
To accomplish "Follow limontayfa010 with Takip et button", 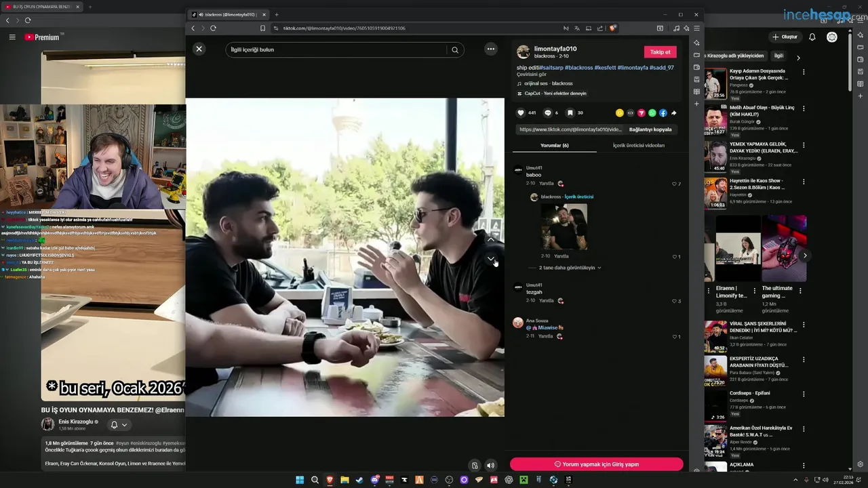I will pos(660,52).
